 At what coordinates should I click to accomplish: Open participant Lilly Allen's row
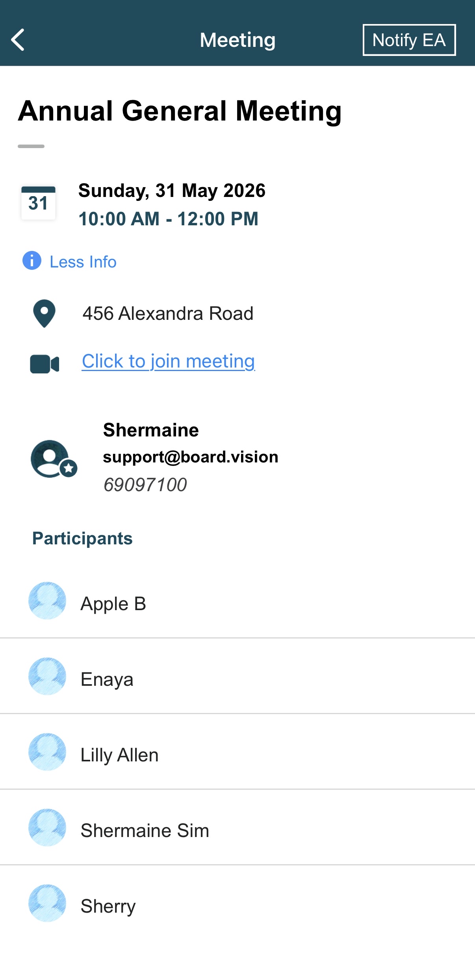(x=237, y=752)
